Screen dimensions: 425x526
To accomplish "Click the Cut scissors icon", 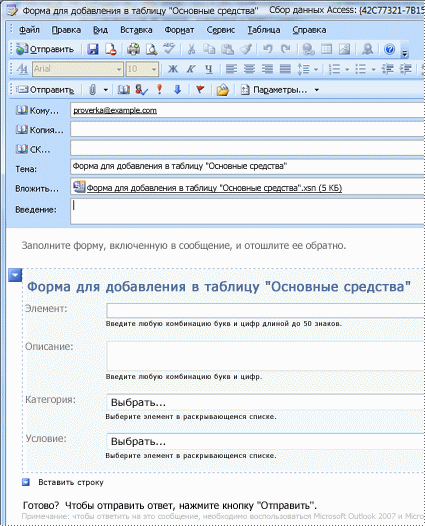I will 192,49.
